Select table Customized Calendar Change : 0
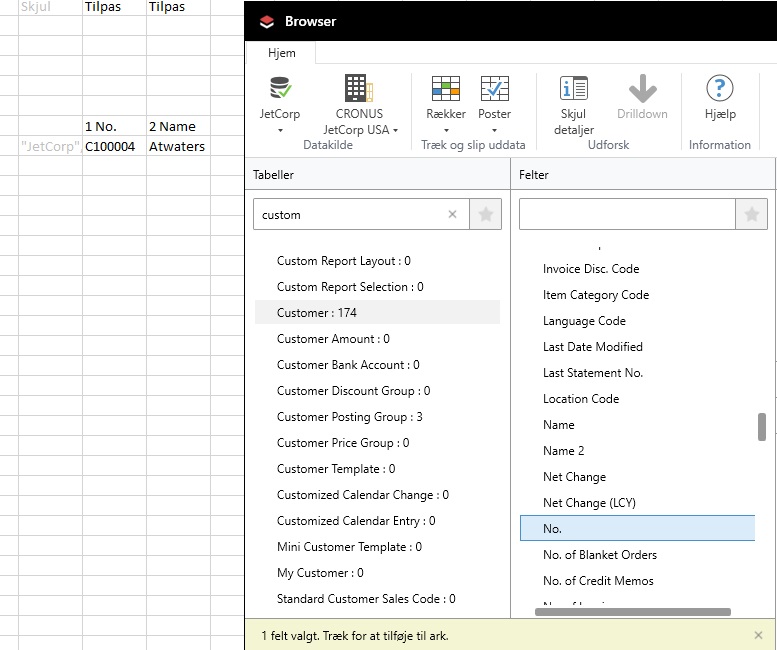777x650 pixels. click(363, 495)
